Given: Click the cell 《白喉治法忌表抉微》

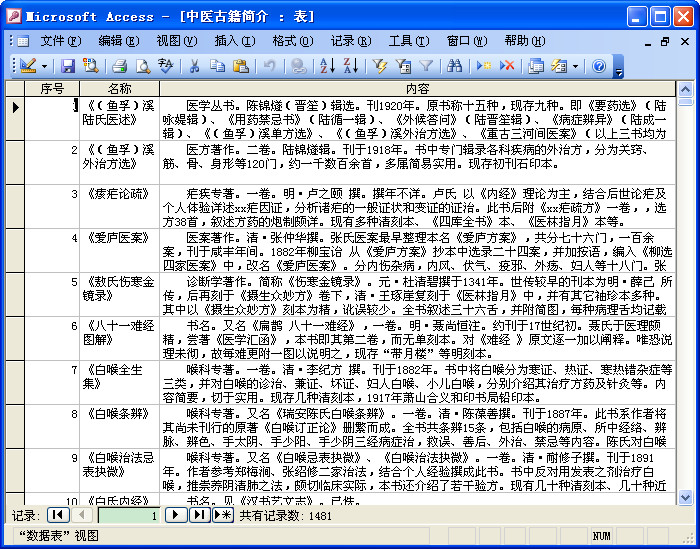Looking at the screenshot, I should pos(119,471).
